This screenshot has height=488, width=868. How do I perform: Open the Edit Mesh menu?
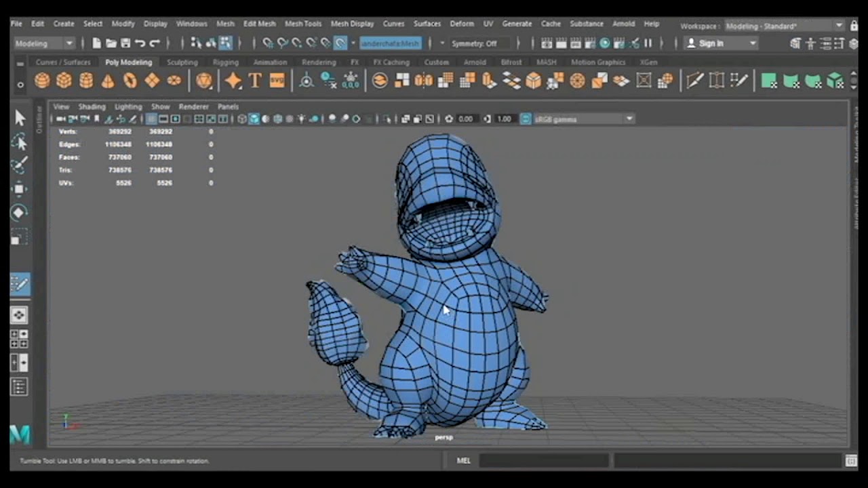pos(259,24)
